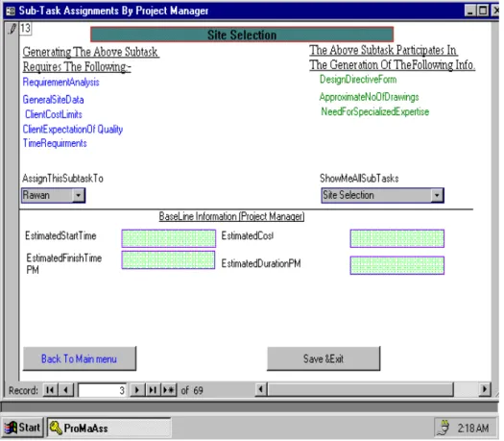Viewport: 504px width, 441px height.
Task: Click the Site Selection title banner
Action: click(x=243, y=35)
